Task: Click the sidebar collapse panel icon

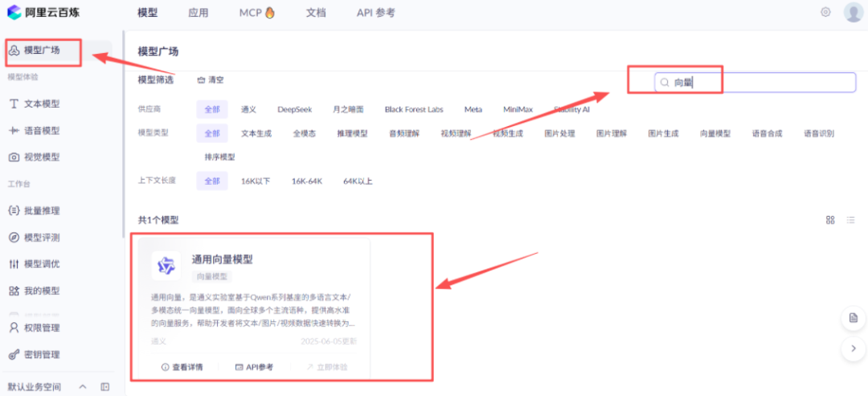Action: [105, 386]
